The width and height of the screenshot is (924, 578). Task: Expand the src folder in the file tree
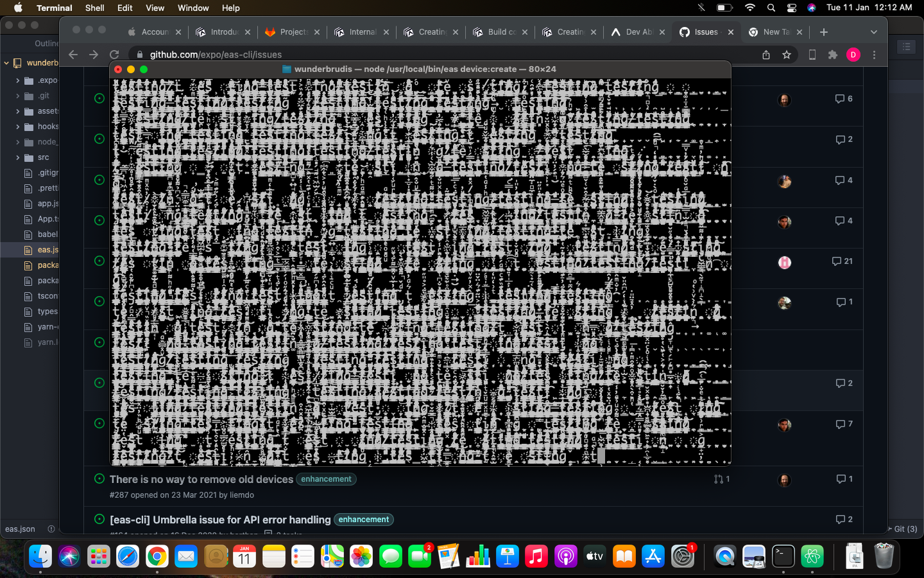pos(19,157)
